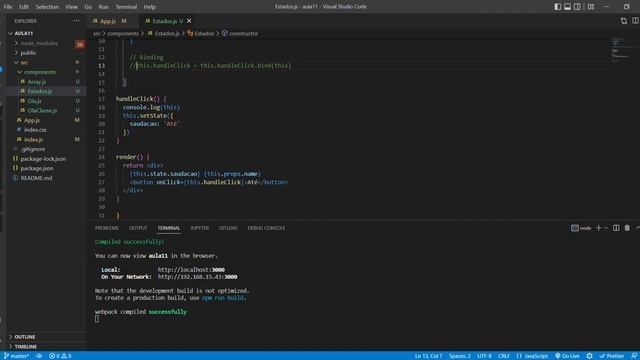Screen dimensions: 640x360
Task: Open .gitignore in the explorer
Action: point(33,149)
